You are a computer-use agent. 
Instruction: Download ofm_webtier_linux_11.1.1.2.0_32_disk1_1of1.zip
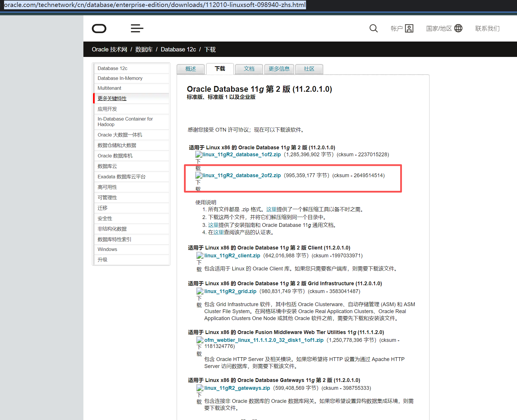264,340
